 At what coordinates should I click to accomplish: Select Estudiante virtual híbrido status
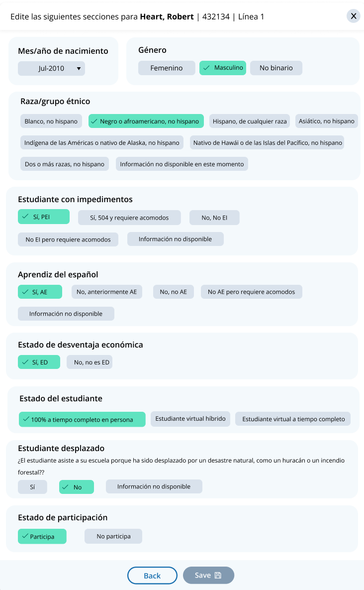(190, 419)
